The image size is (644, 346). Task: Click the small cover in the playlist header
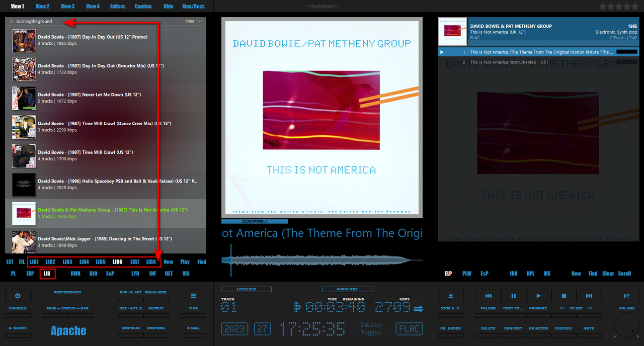point(453,32)
